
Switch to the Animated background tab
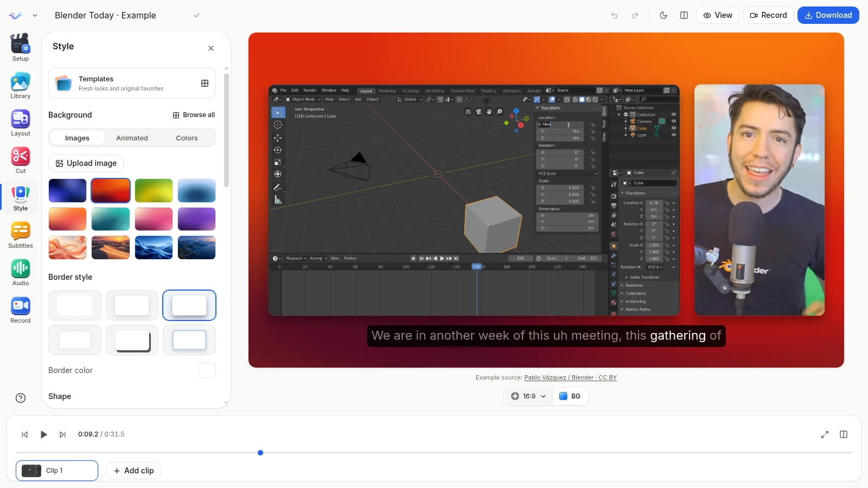[132, 138]
